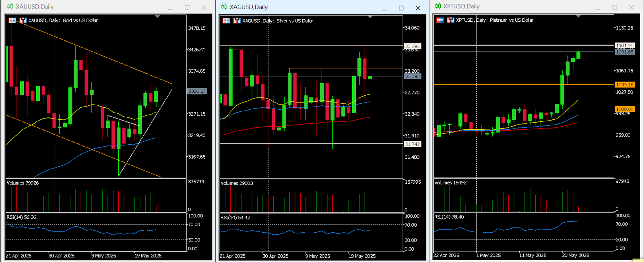Viewport: 644px width, 262px height.
Task: Select 'Platinum vs US Dollar' chart label
Action: [512, 20]
